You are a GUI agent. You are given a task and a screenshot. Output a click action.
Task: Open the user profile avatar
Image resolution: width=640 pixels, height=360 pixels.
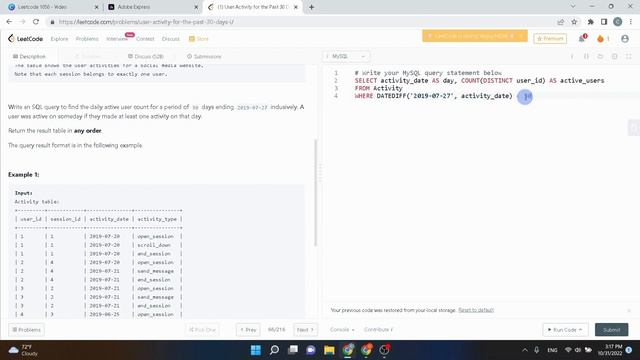click(x=625, y=39)
